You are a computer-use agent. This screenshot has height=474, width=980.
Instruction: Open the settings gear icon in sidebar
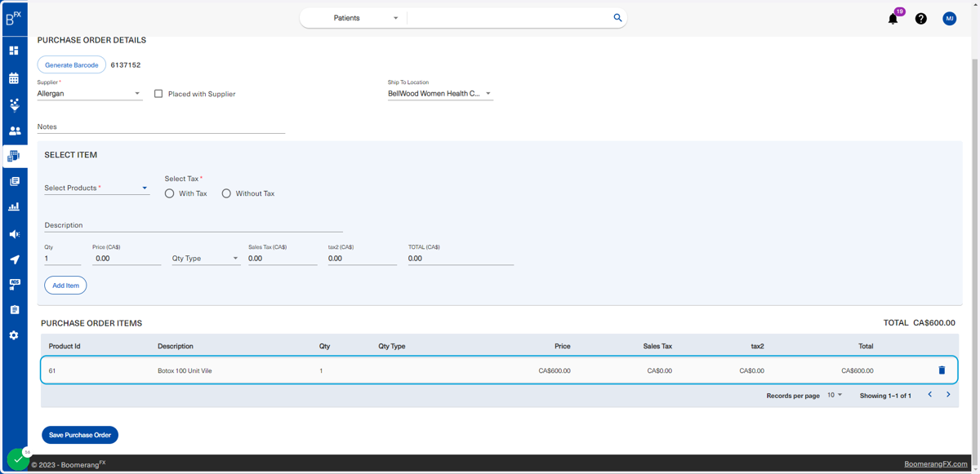coord(14,335)
